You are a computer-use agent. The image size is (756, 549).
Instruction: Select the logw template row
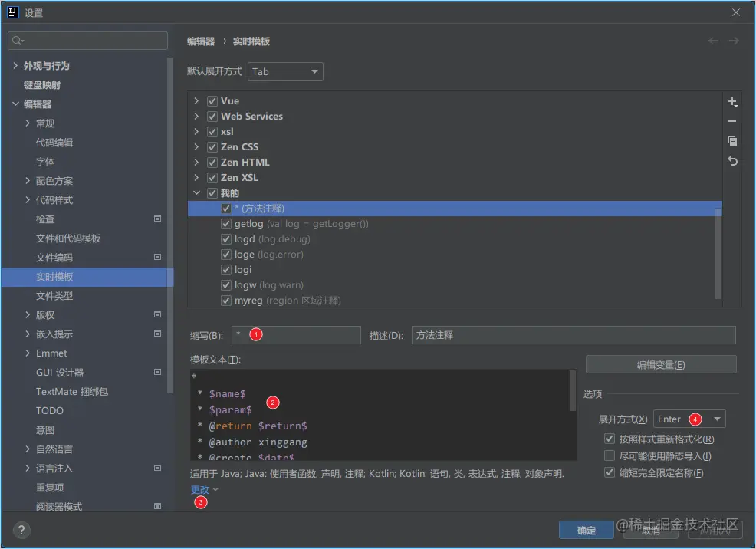coord(455,285)
